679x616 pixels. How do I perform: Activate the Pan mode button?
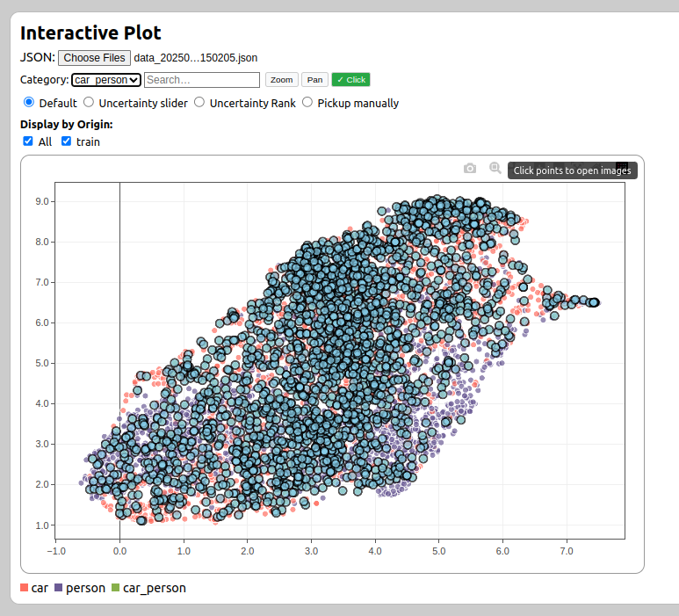tap(314, 80)
